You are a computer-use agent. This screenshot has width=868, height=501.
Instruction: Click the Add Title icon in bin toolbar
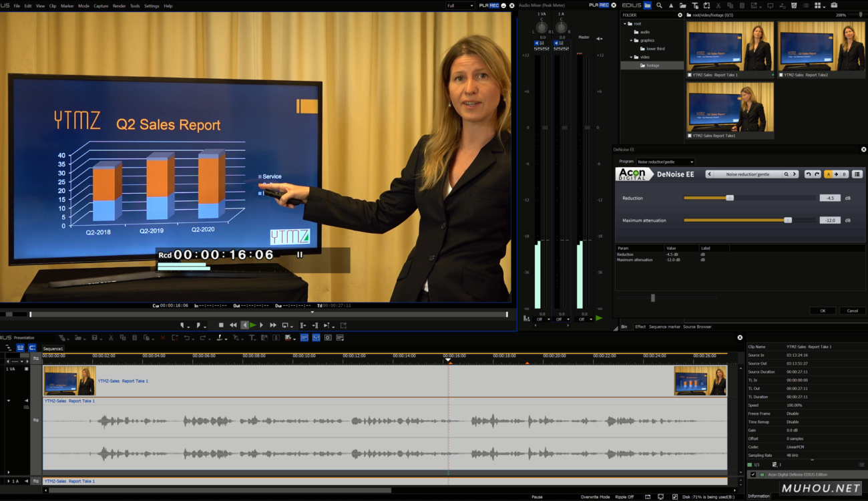click(x=695, y=5)
